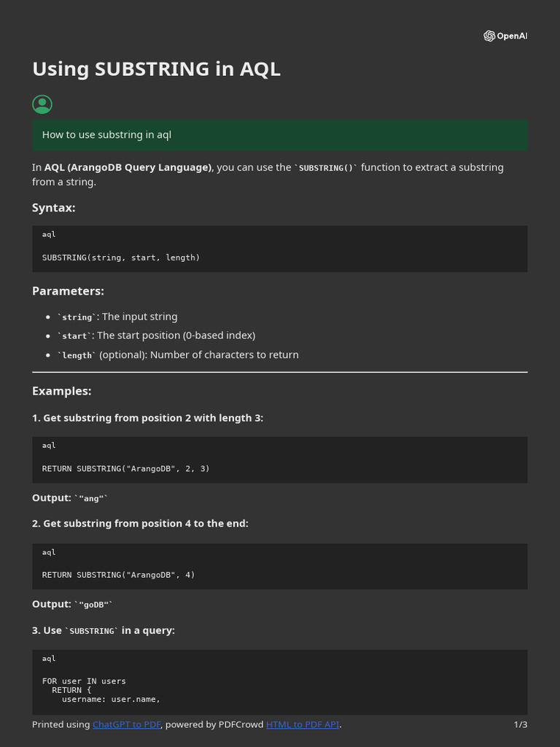This screenshot has height=747, width=560.
Task: Click the page number 1/3 indicator
Action: [x=520, y=724]
